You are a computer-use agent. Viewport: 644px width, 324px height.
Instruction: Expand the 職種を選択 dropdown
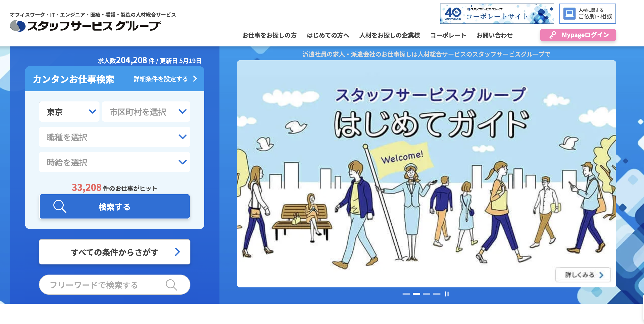click(115, 137)
